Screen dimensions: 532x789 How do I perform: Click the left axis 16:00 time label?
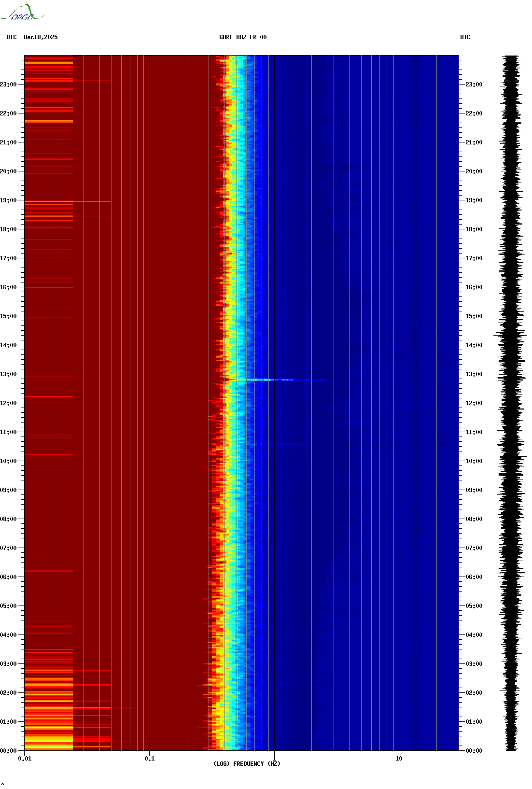pyautogui.click(x=8, y=287)
